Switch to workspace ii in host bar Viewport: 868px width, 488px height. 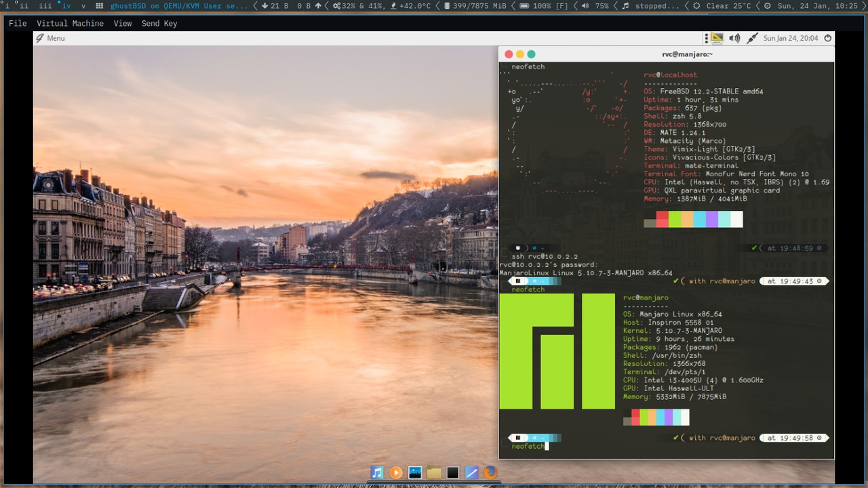(x=24, y=5)
